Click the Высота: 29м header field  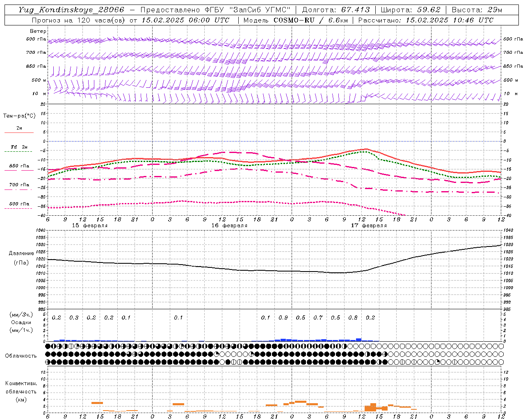coord(477,10)
